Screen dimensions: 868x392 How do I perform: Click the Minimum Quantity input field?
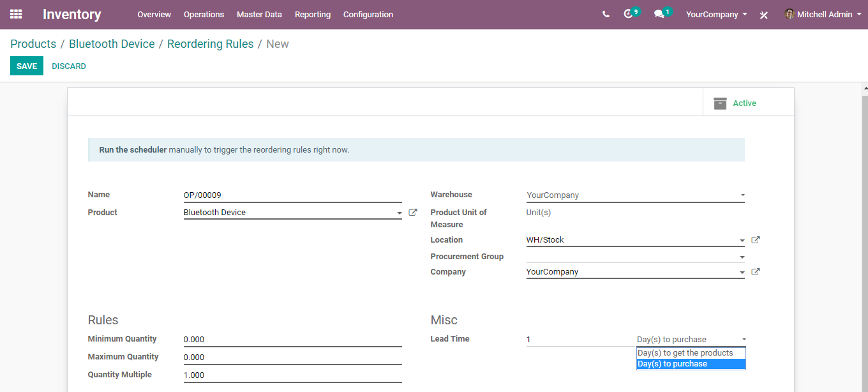pyautogui.click(x=292, y=340)
